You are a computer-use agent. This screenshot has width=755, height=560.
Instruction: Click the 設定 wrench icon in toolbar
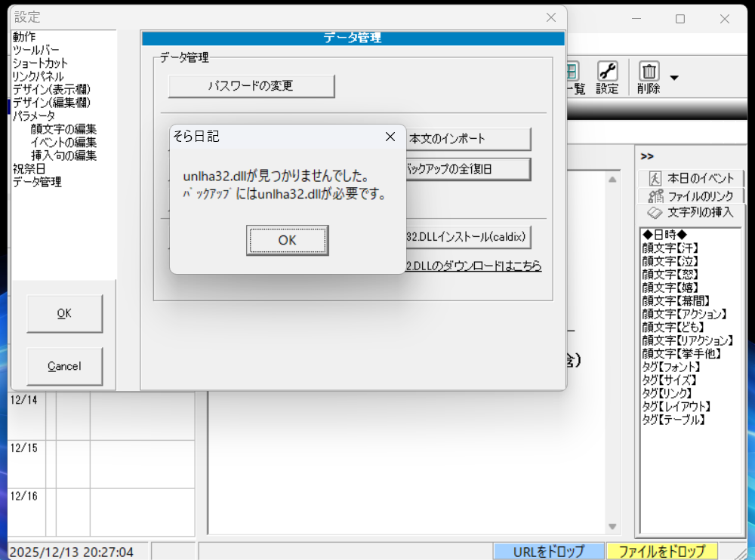pos(607,77)
